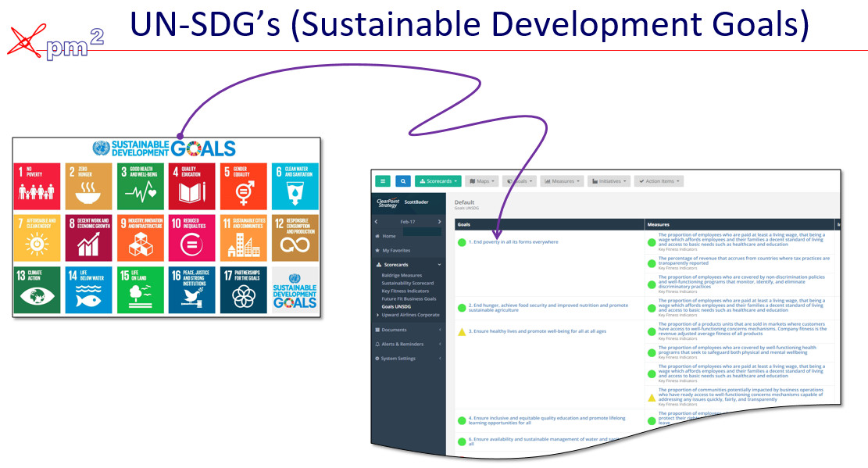Screen dimensions: 868x468
Task: Open My Favorites in the sidebar
Action: 396,250
